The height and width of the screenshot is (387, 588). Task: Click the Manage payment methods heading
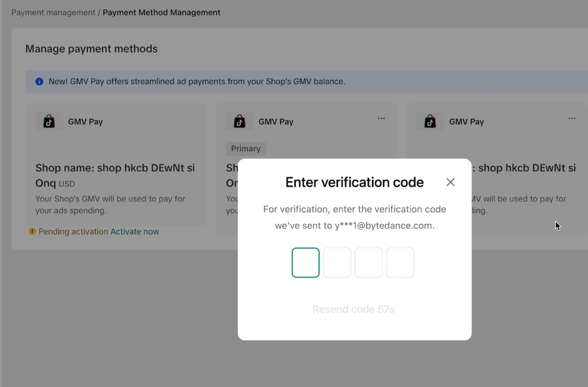(91, 49)
